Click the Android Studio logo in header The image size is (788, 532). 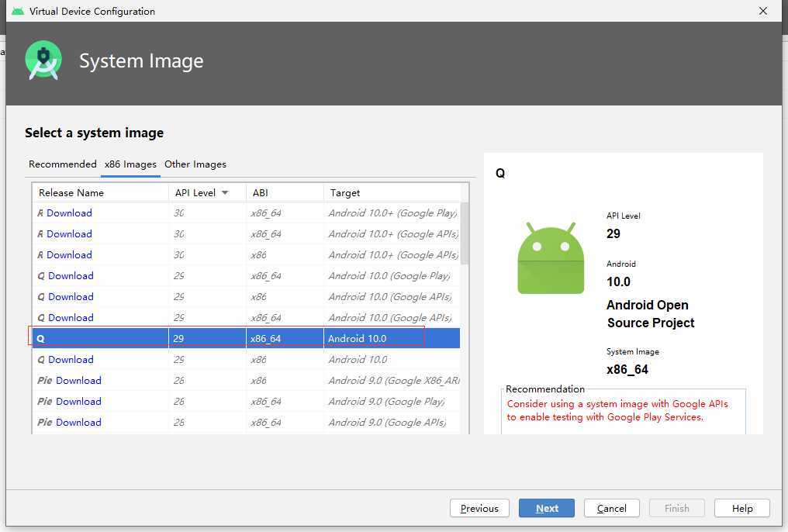[43, 60]
